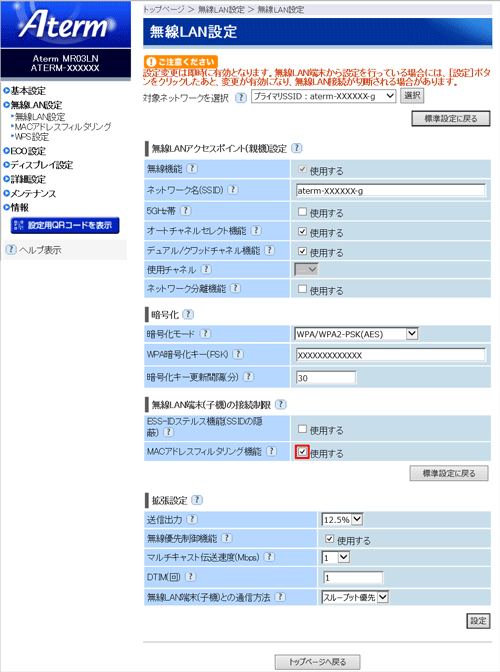Screen dimensions: 500x672
Task: Click help icon beside マルチキャスト伝送速度(Mbps)
Action: (x=269, y=557)
